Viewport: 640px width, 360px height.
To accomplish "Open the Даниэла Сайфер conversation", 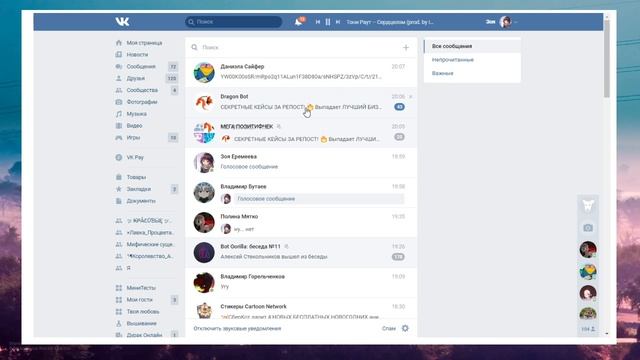I will click(301, 73).
